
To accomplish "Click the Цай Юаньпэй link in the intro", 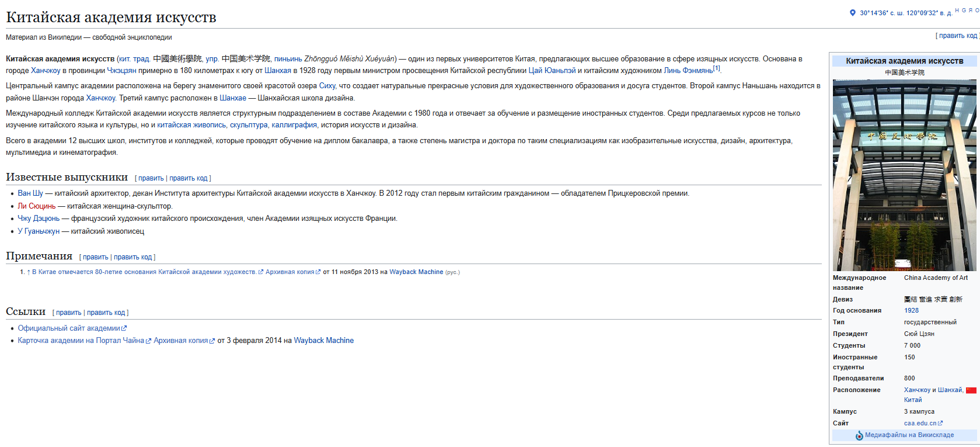I will [x=552, y=71].
